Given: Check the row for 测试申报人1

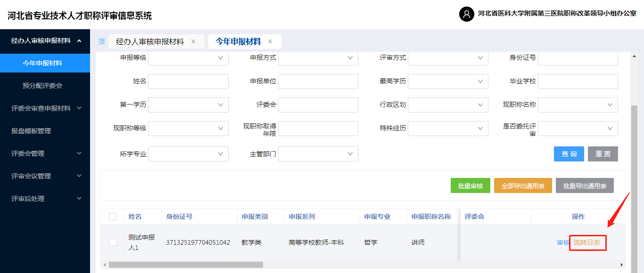Looking at the screenshot, I should click(113, 242).
